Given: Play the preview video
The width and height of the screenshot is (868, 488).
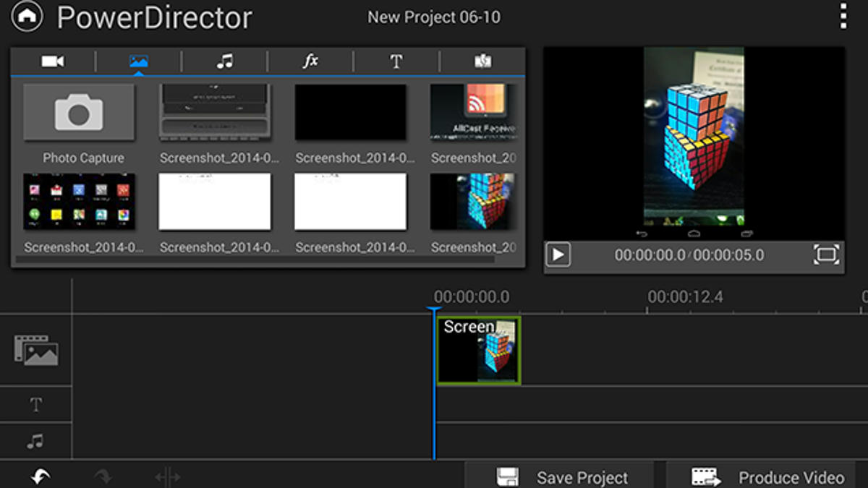Looking at the screenshot, I should (x=558, y=254).
